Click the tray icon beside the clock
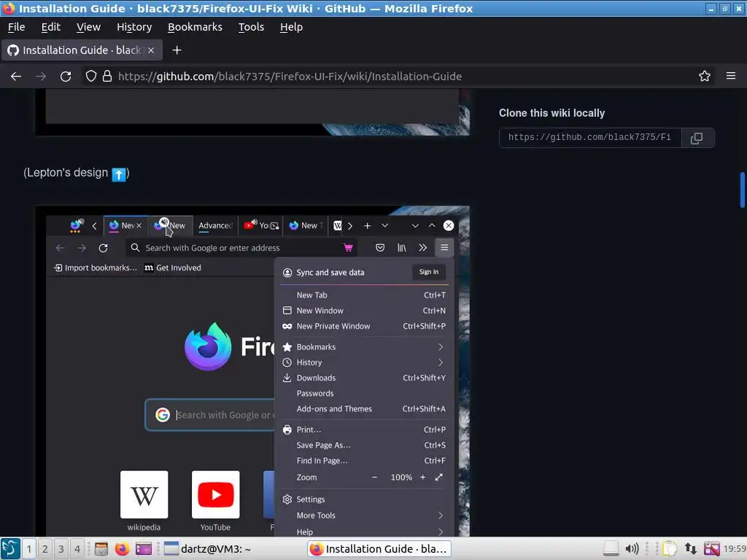Image resolution: width=747 pixels, height=560 pixels. pyautogui.click(x=712, y=548)
